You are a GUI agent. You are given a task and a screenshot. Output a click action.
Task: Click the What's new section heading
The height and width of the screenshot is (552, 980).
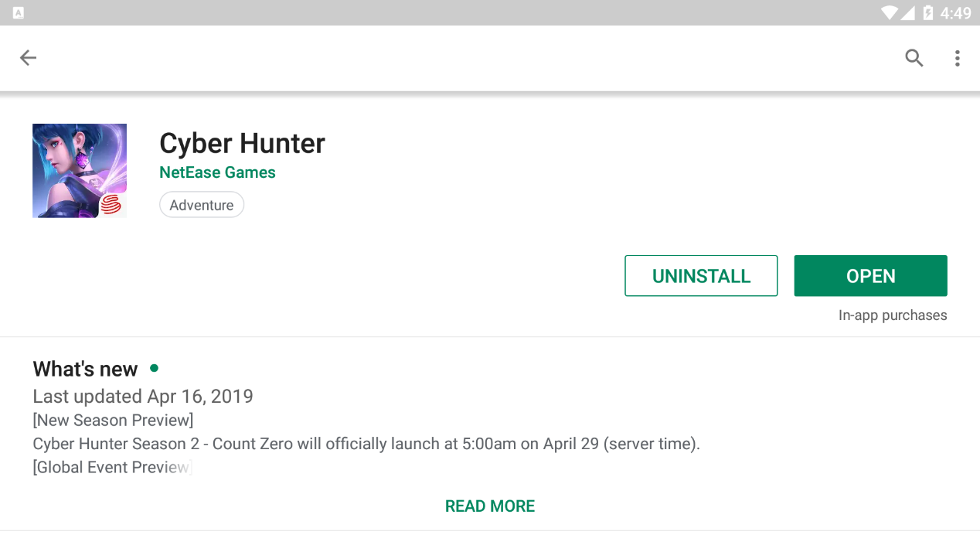[85, 369]
